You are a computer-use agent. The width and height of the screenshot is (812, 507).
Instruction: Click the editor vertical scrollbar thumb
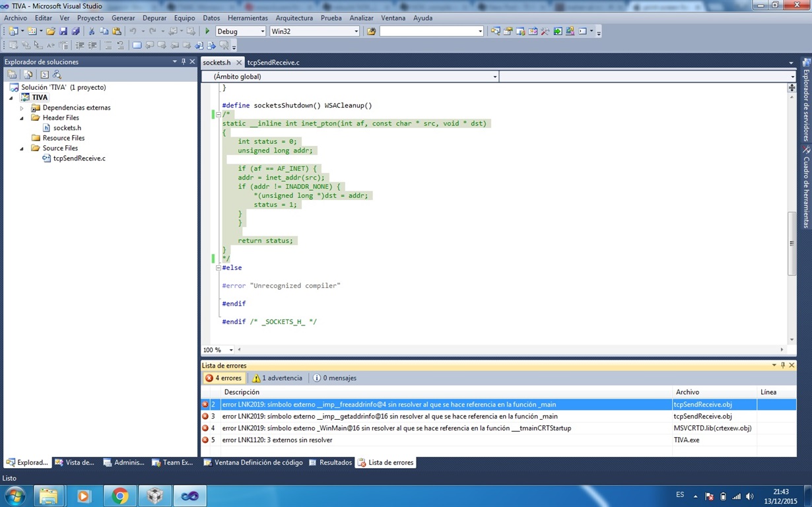click(x=792, y=244)
